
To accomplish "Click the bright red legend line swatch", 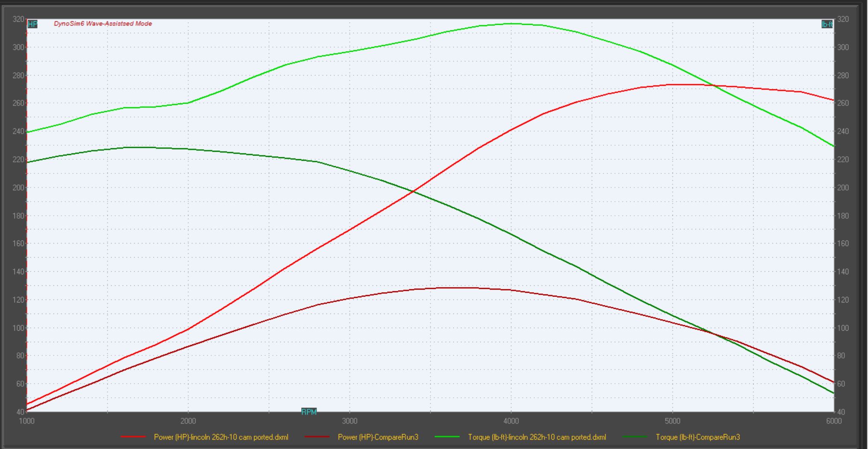I will pyautogui.click(x=133, y=437).
